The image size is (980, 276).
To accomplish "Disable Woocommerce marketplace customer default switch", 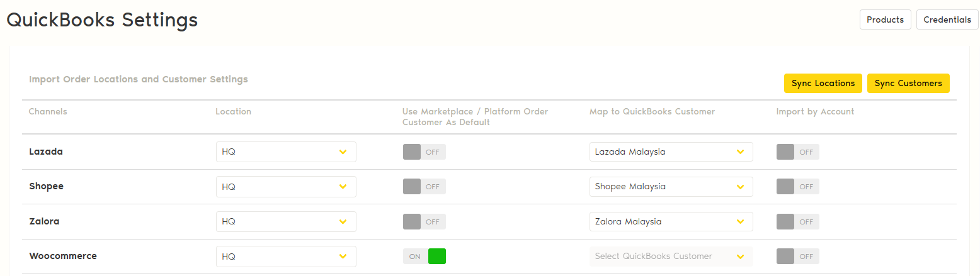I will click(x=424, y=257).
